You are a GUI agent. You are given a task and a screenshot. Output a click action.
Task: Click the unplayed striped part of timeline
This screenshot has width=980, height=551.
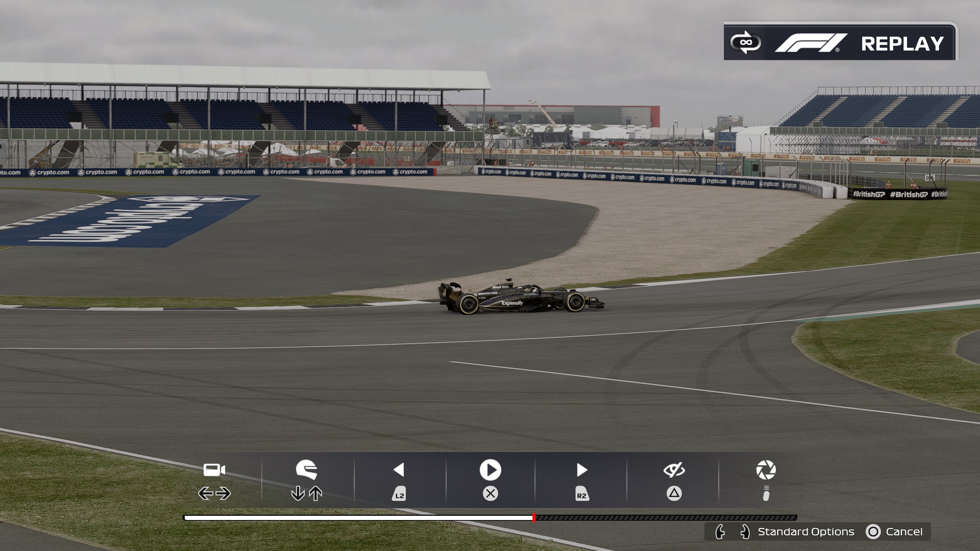[x=666, y=518]
